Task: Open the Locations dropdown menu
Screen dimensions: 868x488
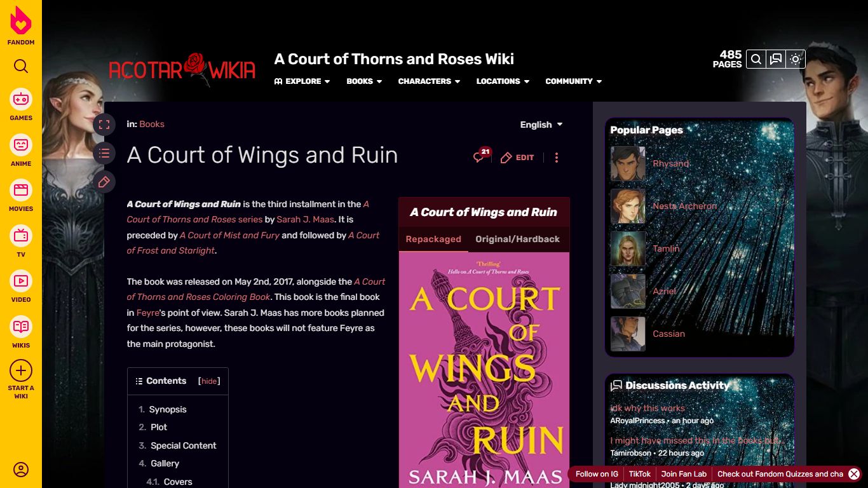Action: pos(503,81)
